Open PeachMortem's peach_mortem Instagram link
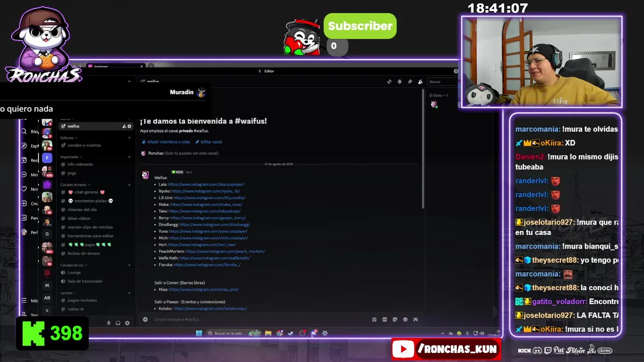This screenshot has height=362, width=644. tap(225, 251)
